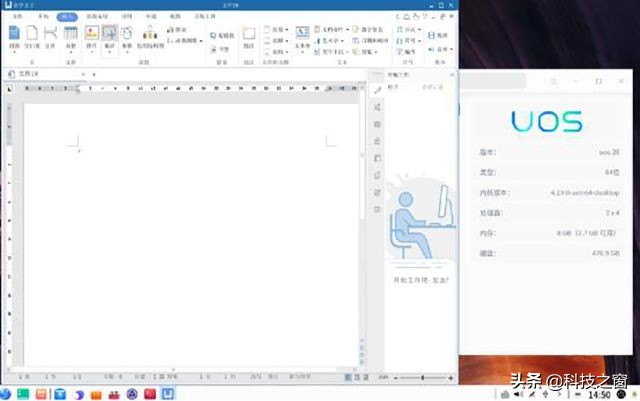This screenshot has width=640, height=401.
Task: Click the pen icon in side pane strip
Action: tap(377, 90)
